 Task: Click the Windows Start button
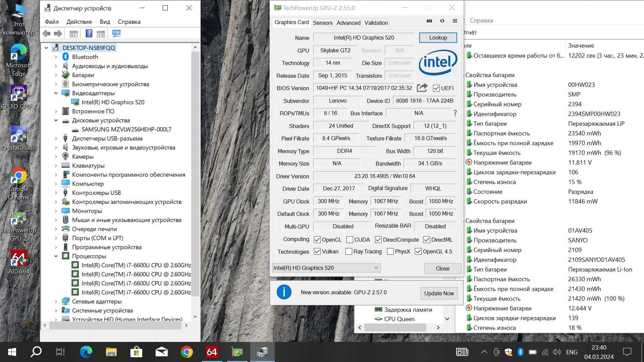(12, 352)
